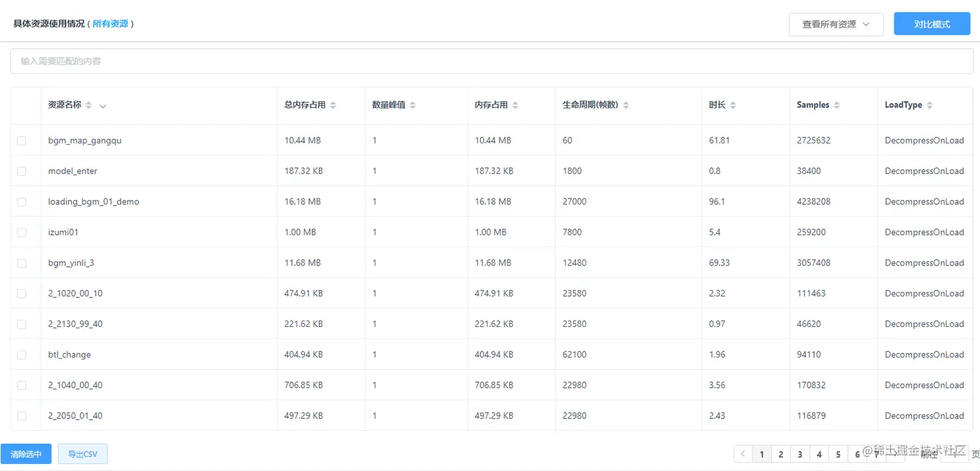Image resolution: width=980 pixels, height=471 pixels.
Task: Open the 所有资源 link in the heading
Action: pyautogui.click(x=110, y=23)
